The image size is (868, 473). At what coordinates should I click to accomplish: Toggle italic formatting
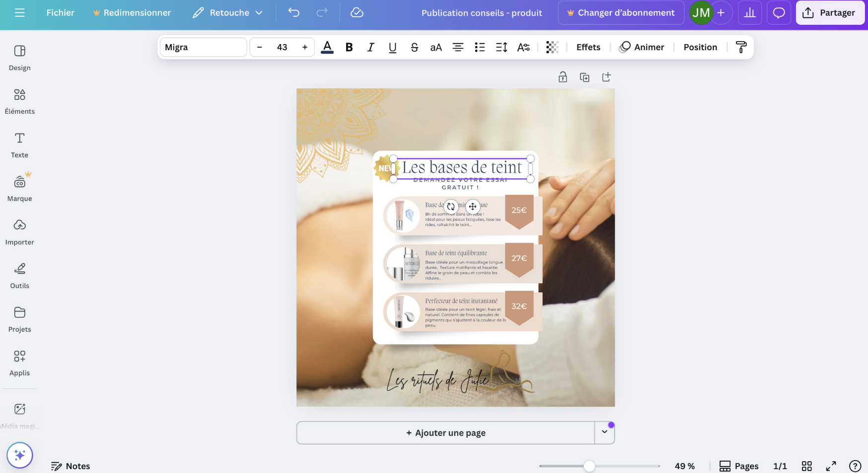370,47
